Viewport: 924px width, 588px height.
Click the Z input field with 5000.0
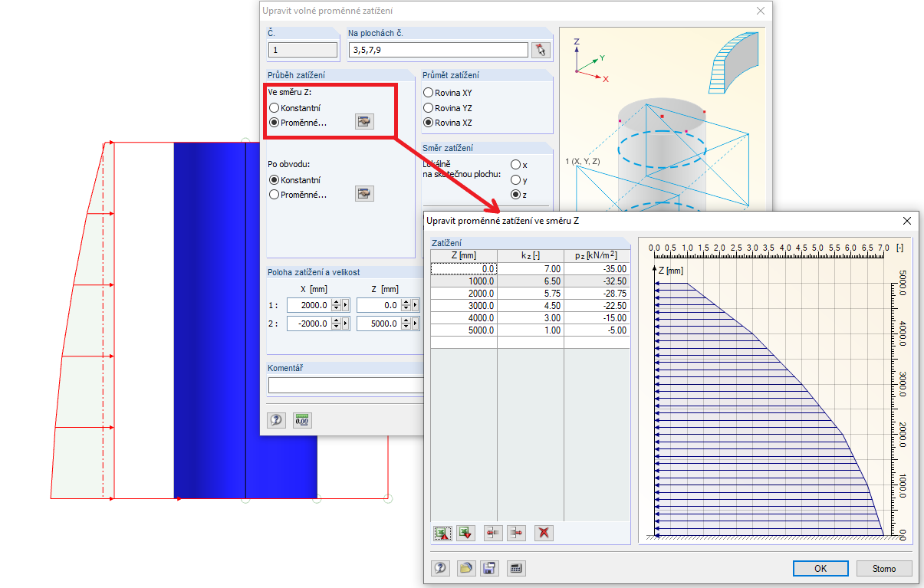tap(378, 324)
